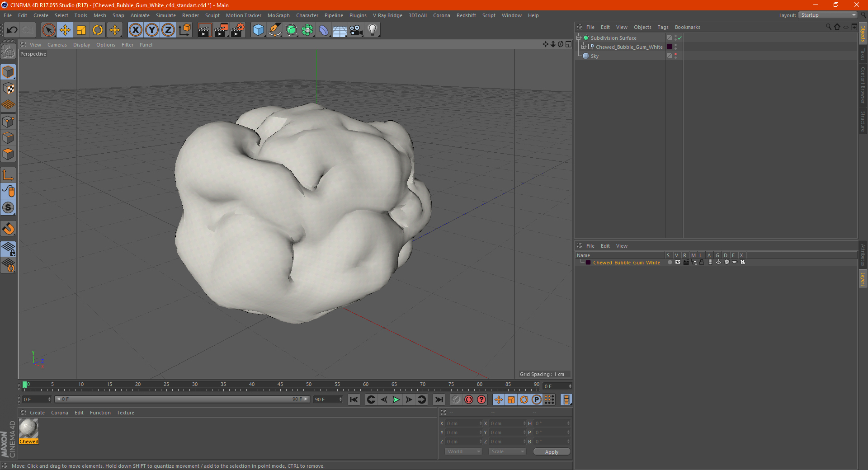Expand the Chewed_Bubble_Gum_White object node

pos(584,47)
